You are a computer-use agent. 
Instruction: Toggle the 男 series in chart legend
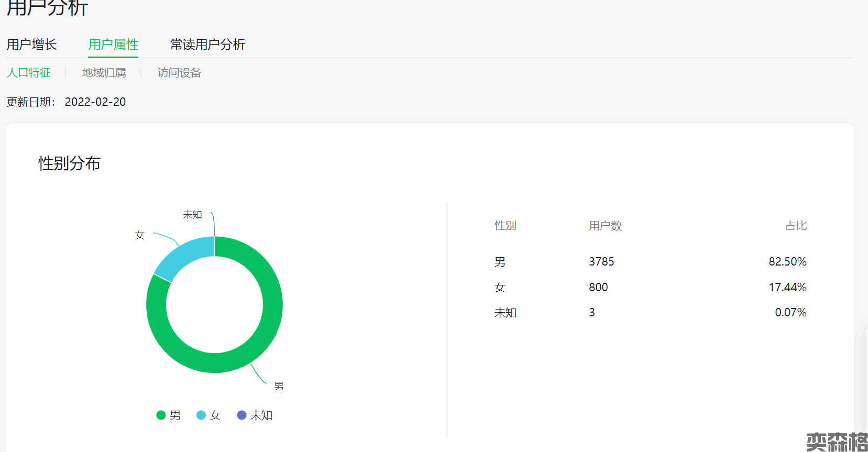point(169,415)
